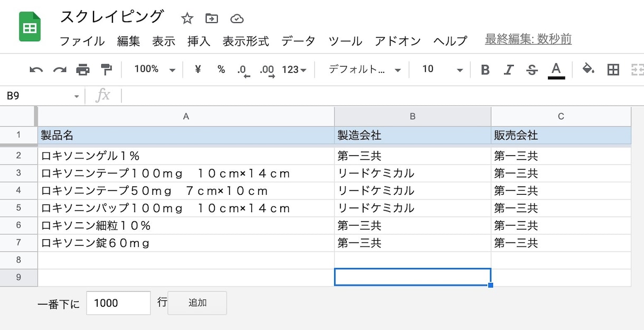This screenshot has height=330, width=644.
Task: Select row 1 header
Action: pos(18,135)
